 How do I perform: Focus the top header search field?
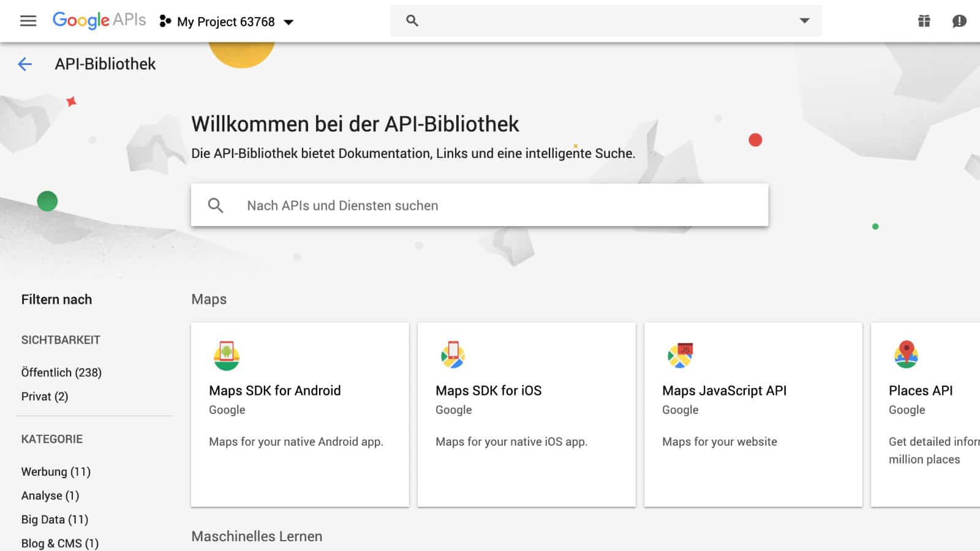point(606,21)
